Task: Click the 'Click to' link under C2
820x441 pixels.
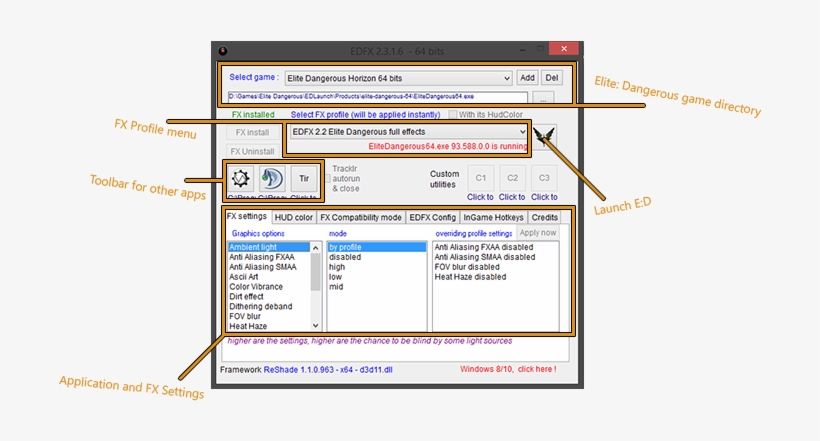Action: [x=512, y=197]
